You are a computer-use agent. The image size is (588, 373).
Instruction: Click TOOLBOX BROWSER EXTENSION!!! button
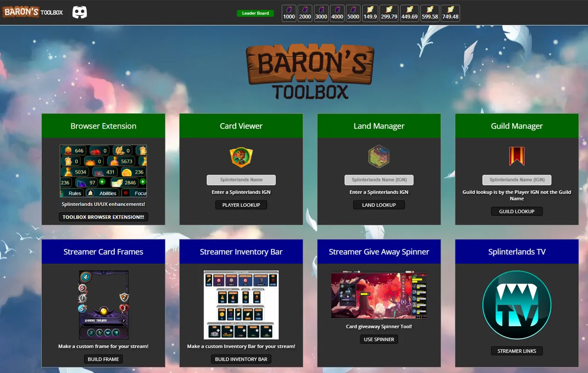(x=103, y=217)
